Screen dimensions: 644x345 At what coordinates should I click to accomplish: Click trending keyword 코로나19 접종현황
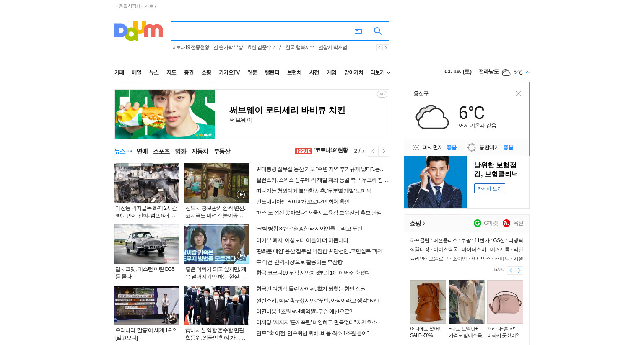click(x=190, y=48)
